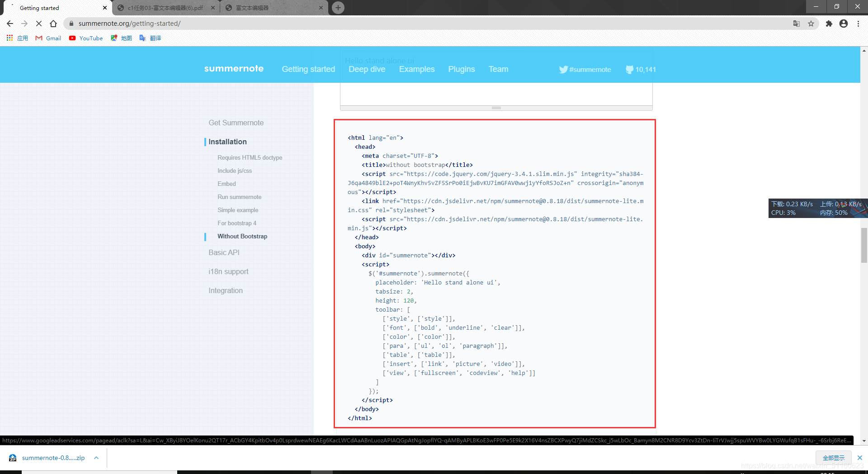The height and width of the screenshot is (474, 868).
Task: Jump to Get Summernote section
Action: pos(236,123)
